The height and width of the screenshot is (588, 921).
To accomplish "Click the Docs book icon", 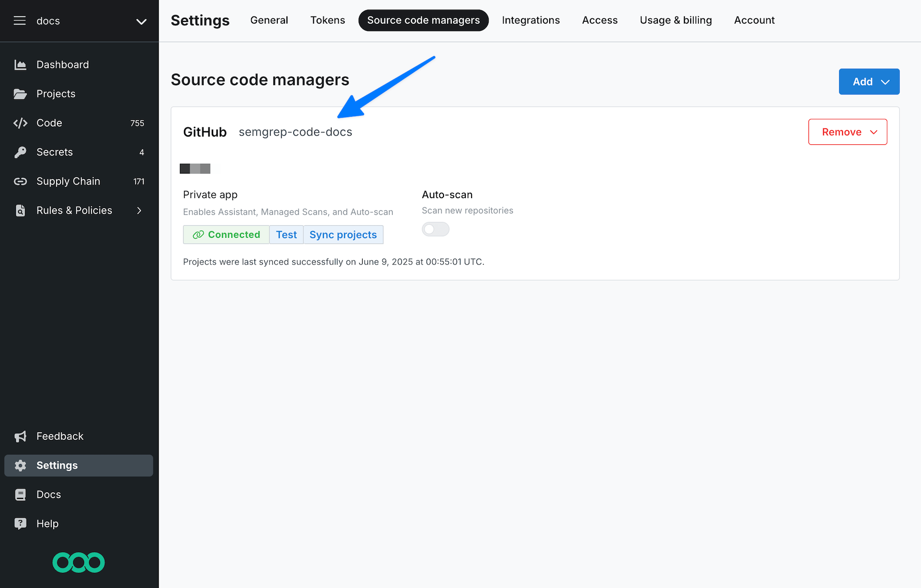I will point(20,495).
